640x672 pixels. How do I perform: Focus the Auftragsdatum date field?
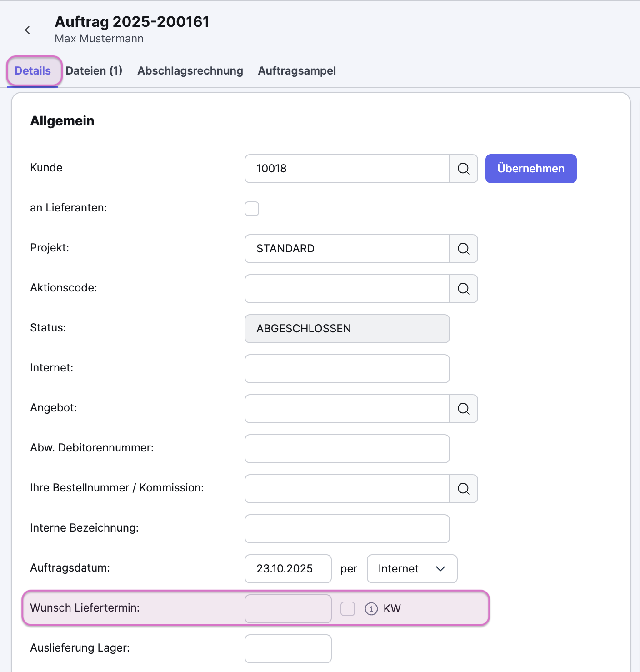pyautogui.click(x=288, y=569)
